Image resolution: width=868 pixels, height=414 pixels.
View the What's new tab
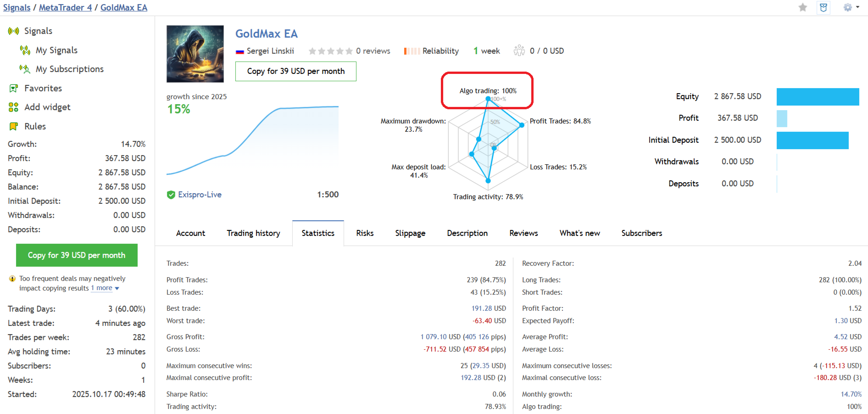[579, 233]
